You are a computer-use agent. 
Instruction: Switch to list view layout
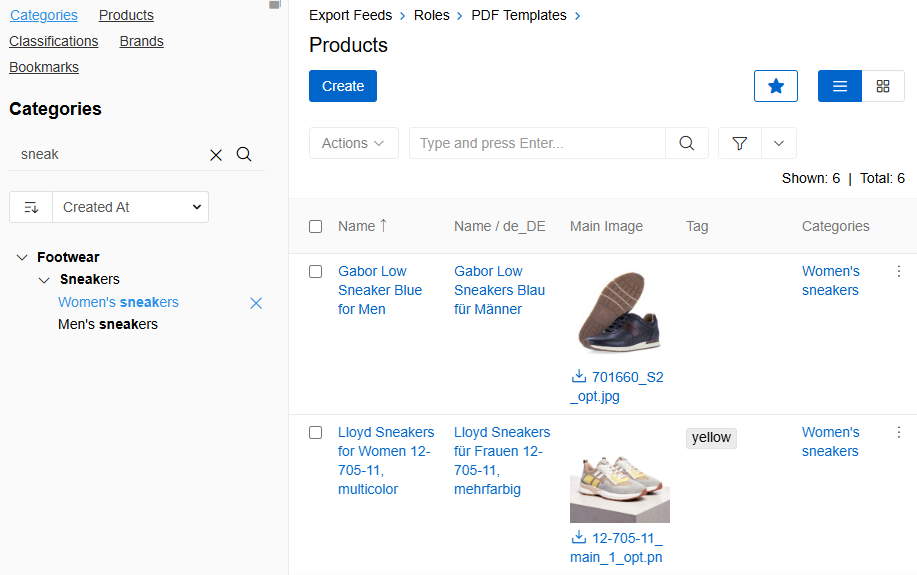[x=840, y=86]
